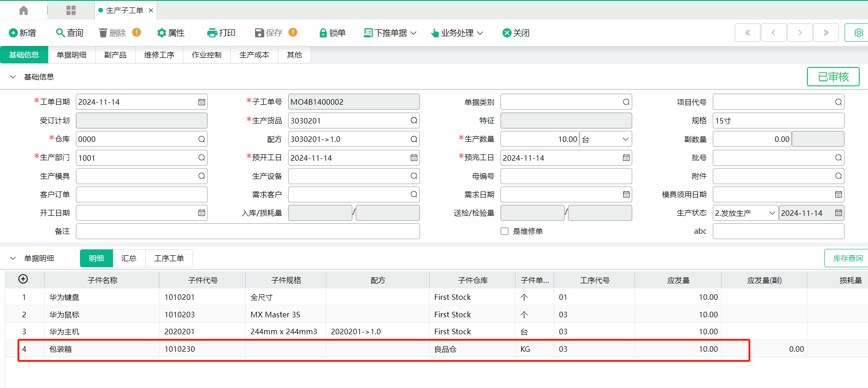Open calendar picker for 工单日期
This screenshot has height=388, width=868.
coord(202,102)
